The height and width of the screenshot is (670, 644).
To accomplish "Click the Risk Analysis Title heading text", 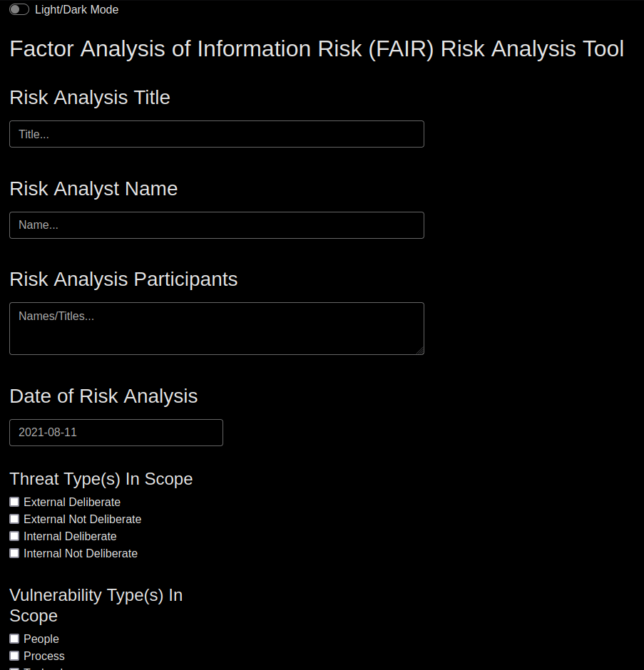I will pyautogui.click(x=90, y=98).
